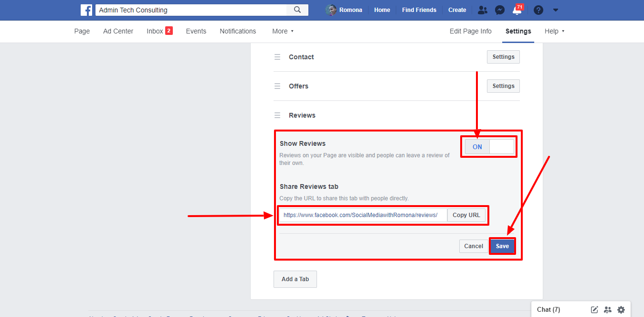Screen dimensions: 644x317
Task: Click the search magnifier icon
Action: click(x=297, y=10)
